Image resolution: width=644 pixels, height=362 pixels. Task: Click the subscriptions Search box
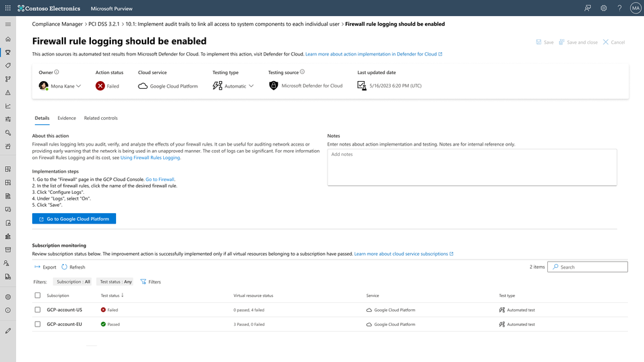click(x=587, y=267)
